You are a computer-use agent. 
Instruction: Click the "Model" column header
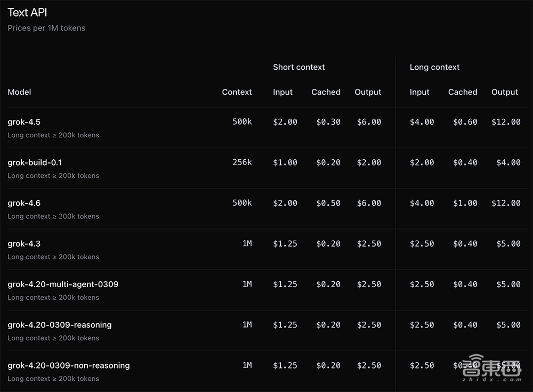[19, 92]
